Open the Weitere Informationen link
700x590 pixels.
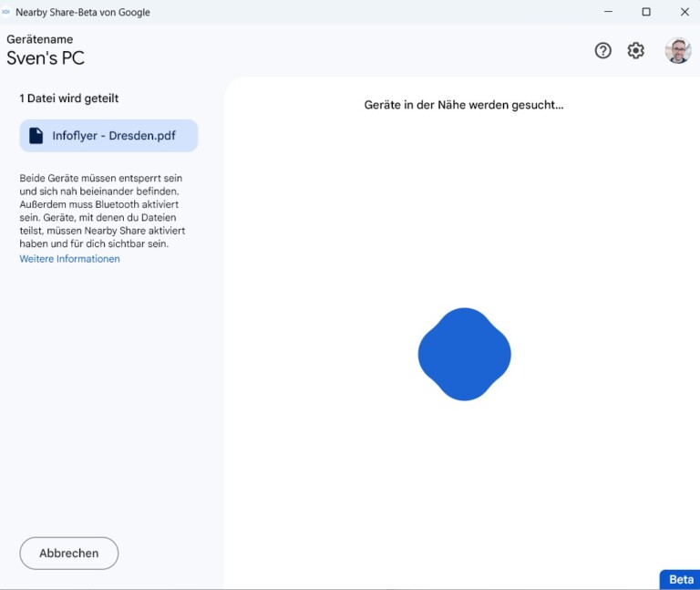[69, 259]
